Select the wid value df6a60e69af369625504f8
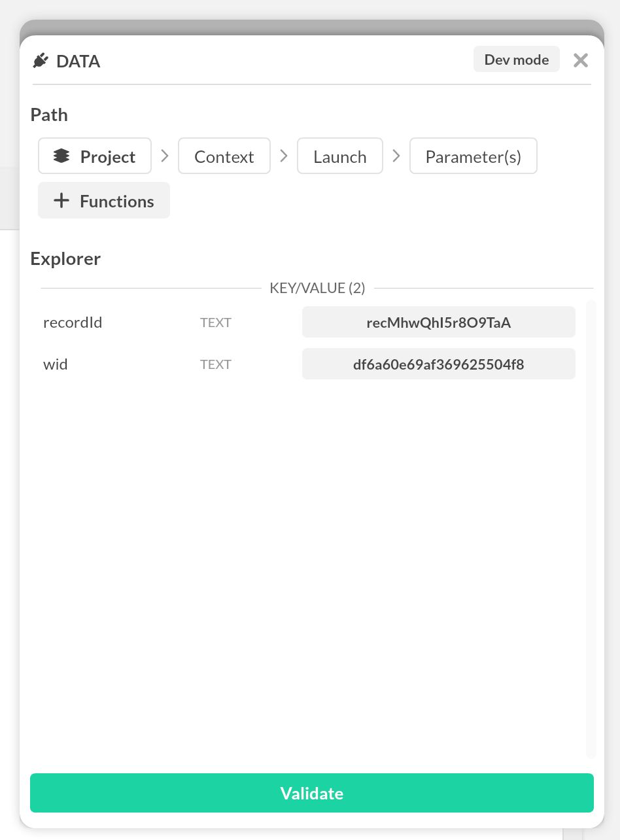 click(x=438, y=364)
